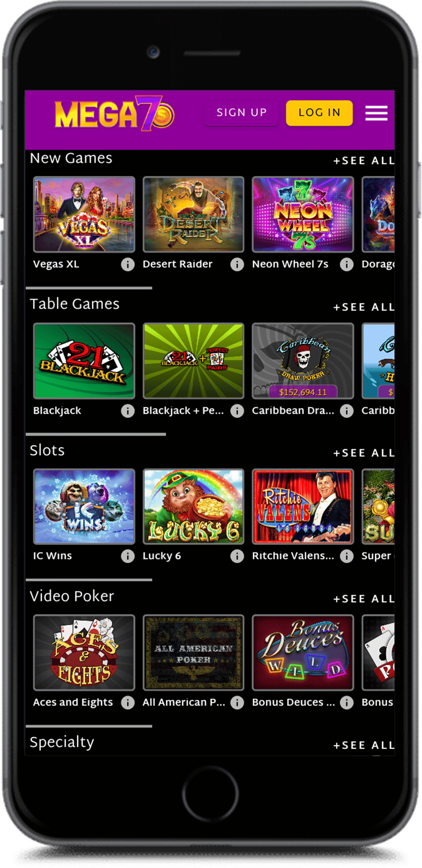Select the All American Poker thumbnail
Viewport: 422px width, 868px height.
(x=193, y=653)
